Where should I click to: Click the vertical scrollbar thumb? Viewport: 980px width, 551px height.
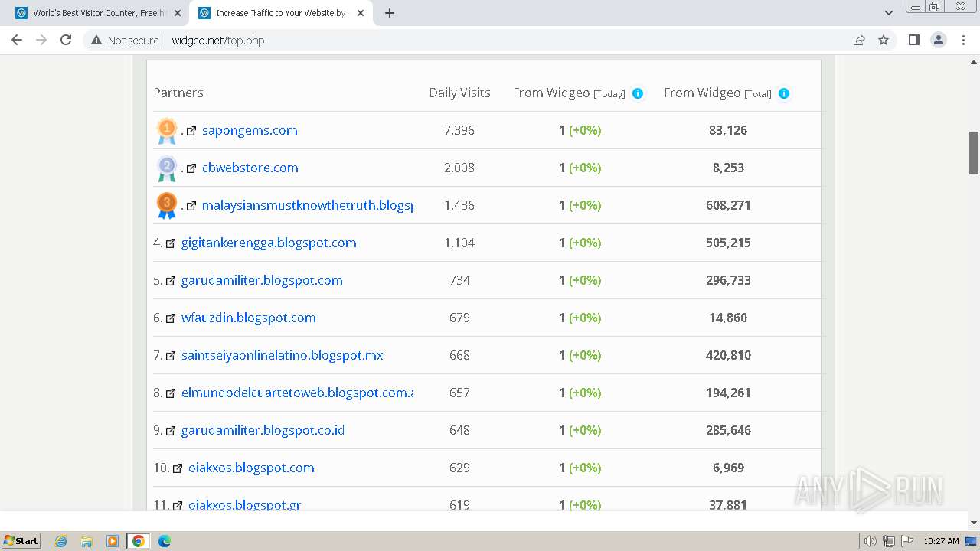(974, 153)
